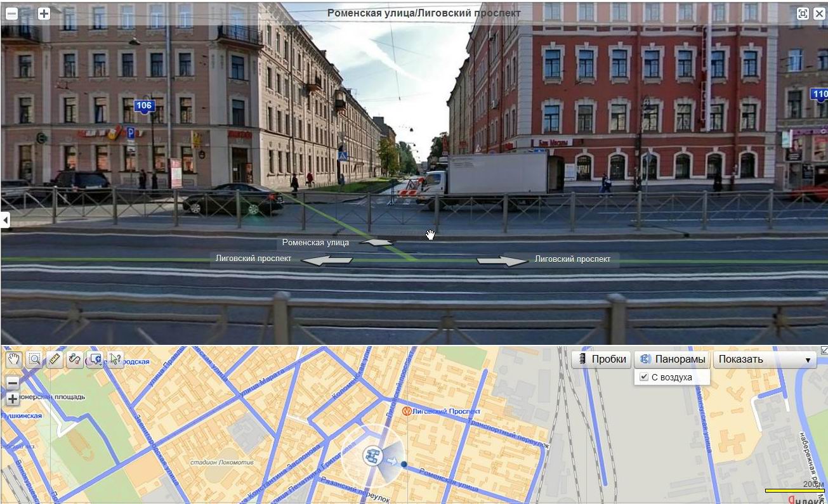This screenshot has width=828, height=504.
Task: Toggle the Пробки traffic layer
Action: [x=601, y=359]
